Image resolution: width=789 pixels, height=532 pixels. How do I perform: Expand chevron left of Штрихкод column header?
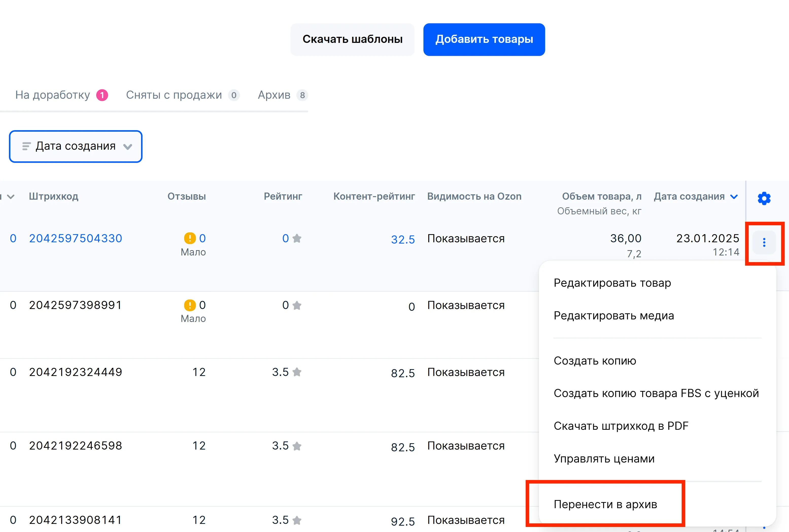[10, 197]
